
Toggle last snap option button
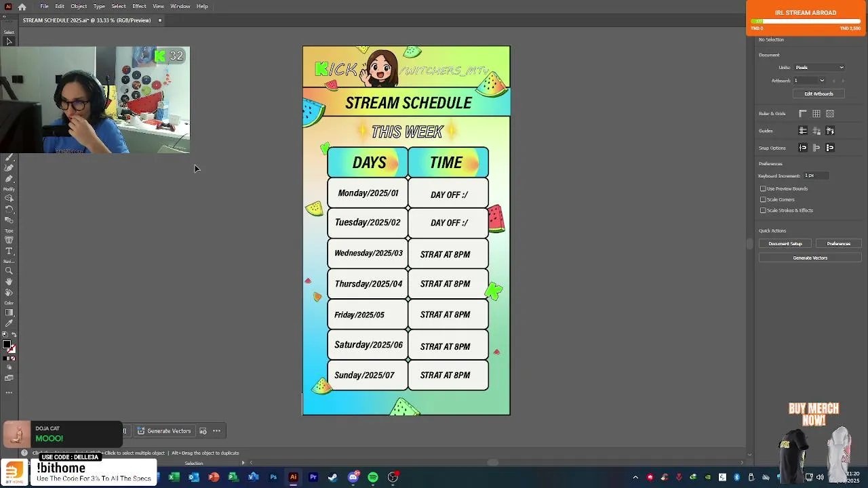click(x=830, y=148)
